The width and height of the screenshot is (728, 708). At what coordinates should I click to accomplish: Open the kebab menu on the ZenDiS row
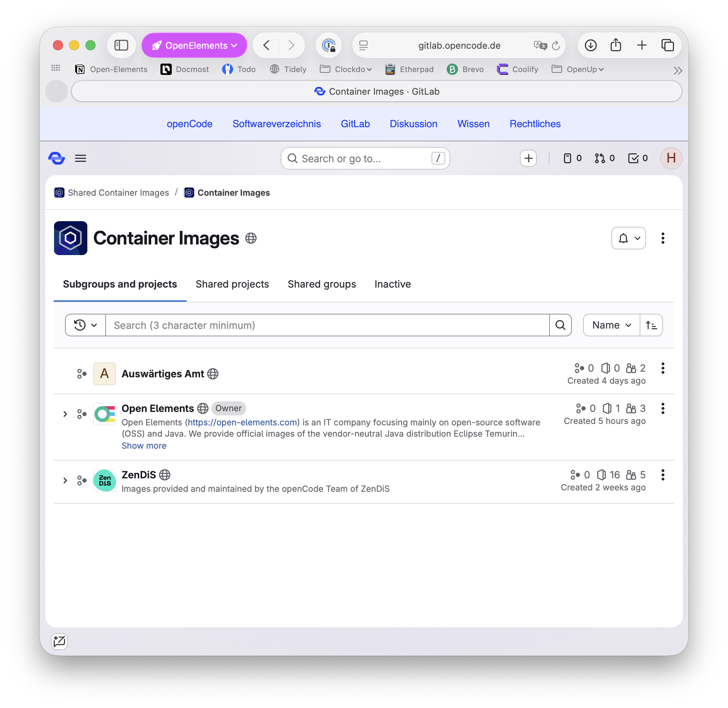pyautogui.click(x=663, y=474)
